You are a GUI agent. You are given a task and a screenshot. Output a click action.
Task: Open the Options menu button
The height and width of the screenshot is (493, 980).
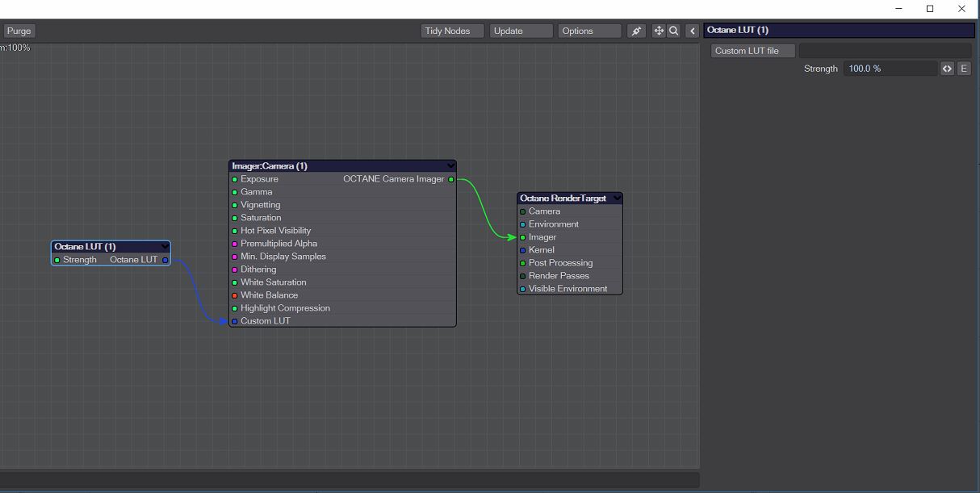(x=589, y=31)
